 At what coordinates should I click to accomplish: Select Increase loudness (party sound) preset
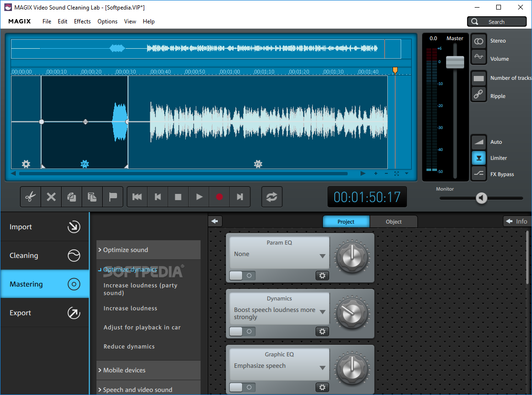(x=140, y=289)
